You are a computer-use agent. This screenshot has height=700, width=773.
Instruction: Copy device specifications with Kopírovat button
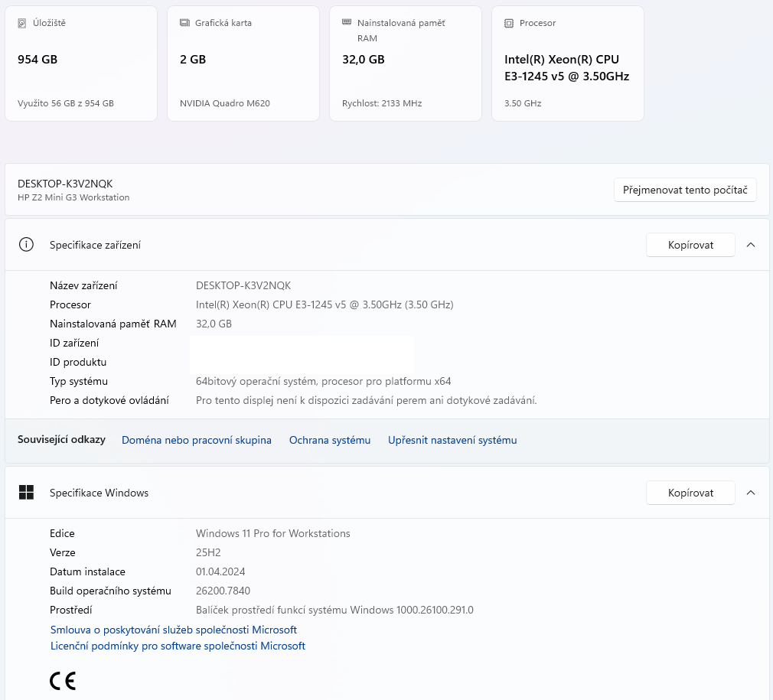(690, 245)
